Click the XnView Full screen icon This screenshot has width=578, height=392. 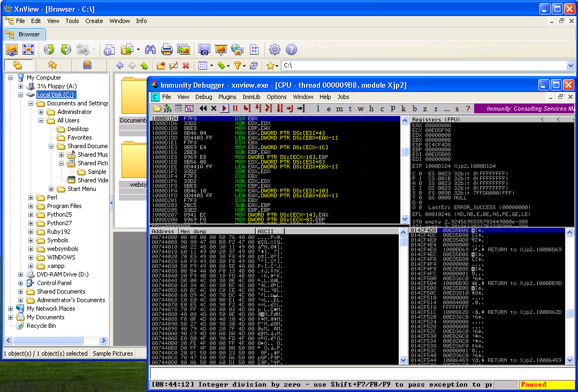point(28,50)
